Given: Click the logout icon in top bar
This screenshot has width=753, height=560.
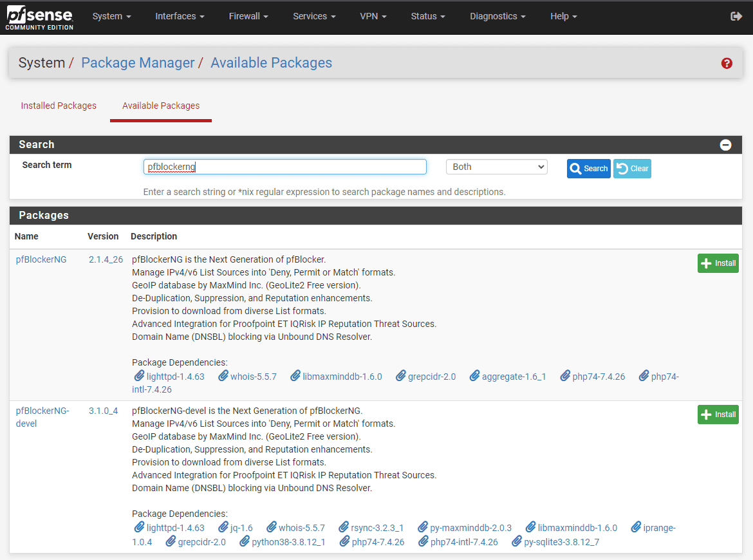Looking at the screenshot, I should pos(736,16).
